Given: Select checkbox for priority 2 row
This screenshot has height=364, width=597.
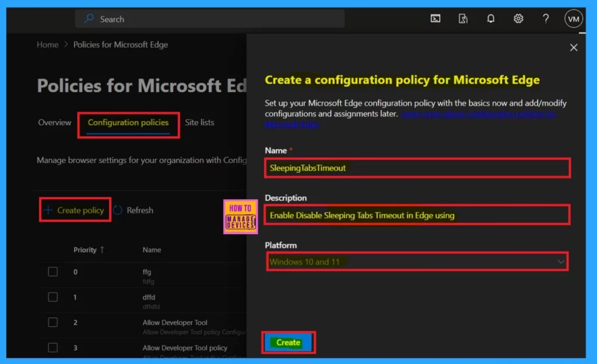Looking at the screenshot, I should 53,322.
